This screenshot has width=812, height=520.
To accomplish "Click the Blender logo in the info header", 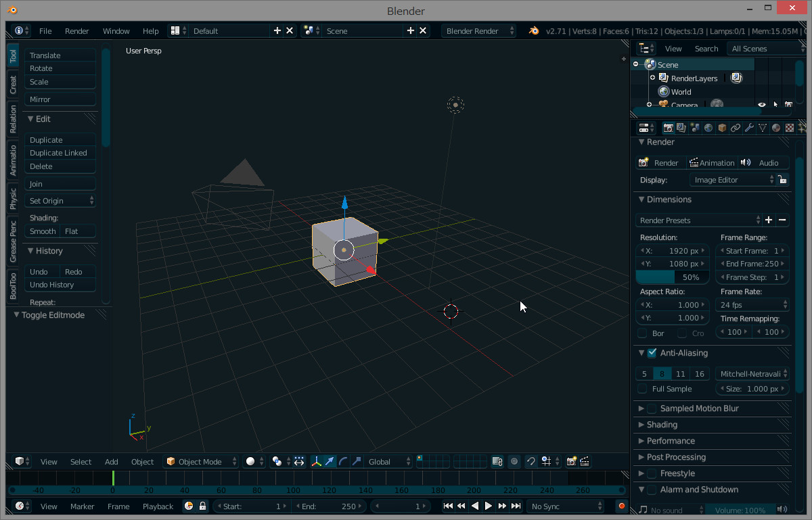I will [x=535, y=31].
